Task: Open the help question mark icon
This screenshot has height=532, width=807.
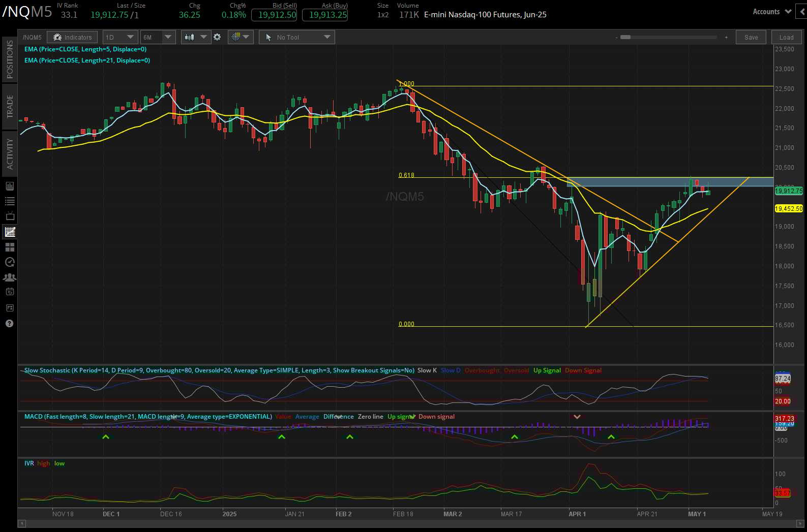Action: point(9,323)
